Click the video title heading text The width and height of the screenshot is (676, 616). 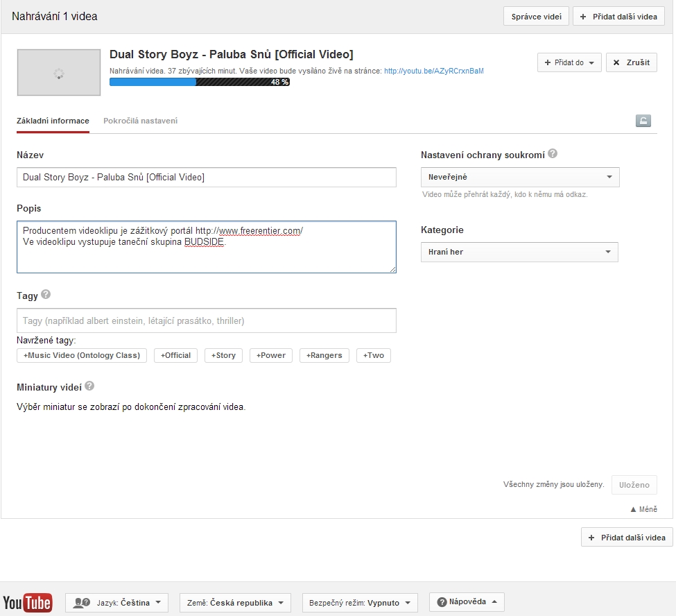tap(231, 54)
